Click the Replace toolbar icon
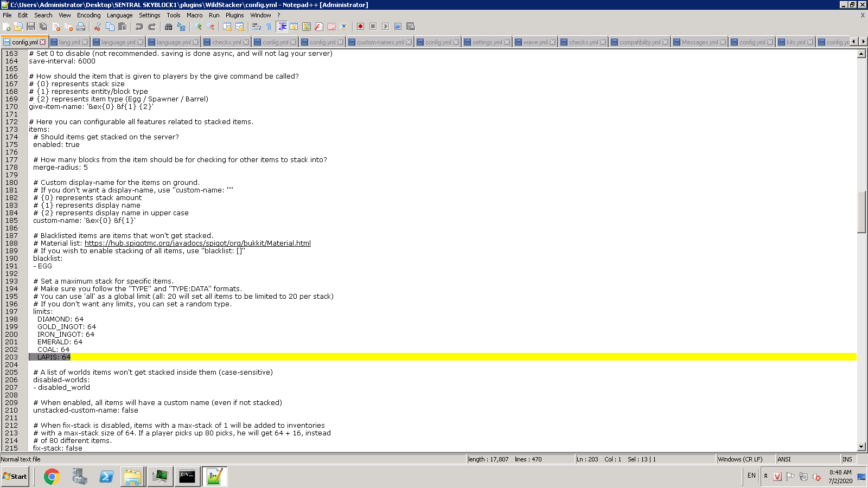 pyautogui.click(x=181, y=27)
